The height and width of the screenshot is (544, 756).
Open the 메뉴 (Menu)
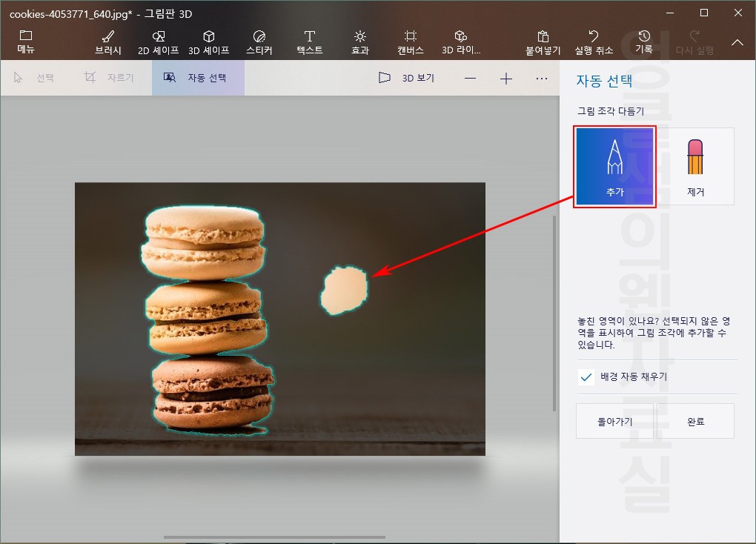26,41
